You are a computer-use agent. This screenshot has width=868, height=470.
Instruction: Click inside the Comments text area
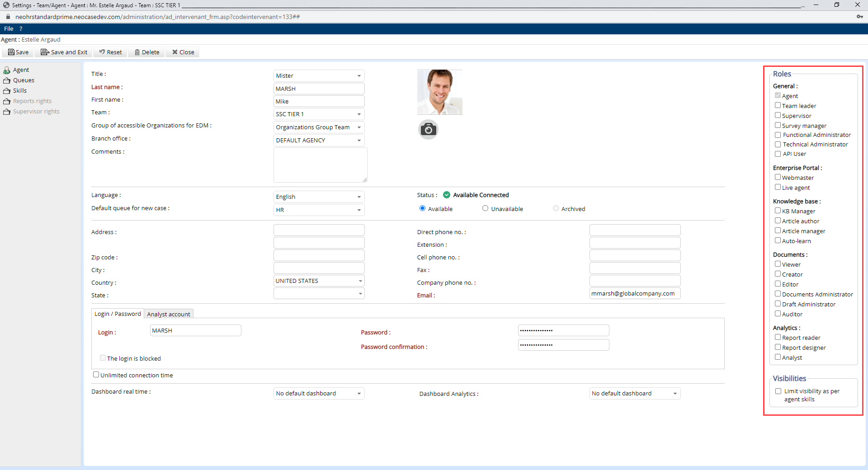320,165
